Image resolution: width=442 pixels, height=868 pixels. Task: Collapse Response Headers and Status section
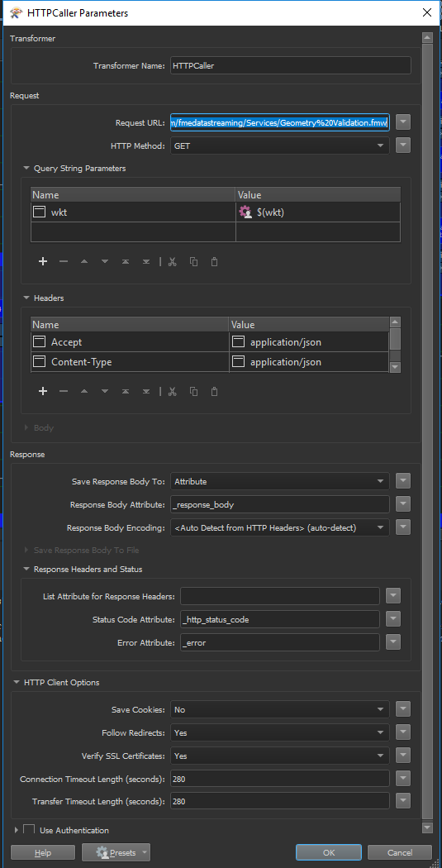click(26, 569)
